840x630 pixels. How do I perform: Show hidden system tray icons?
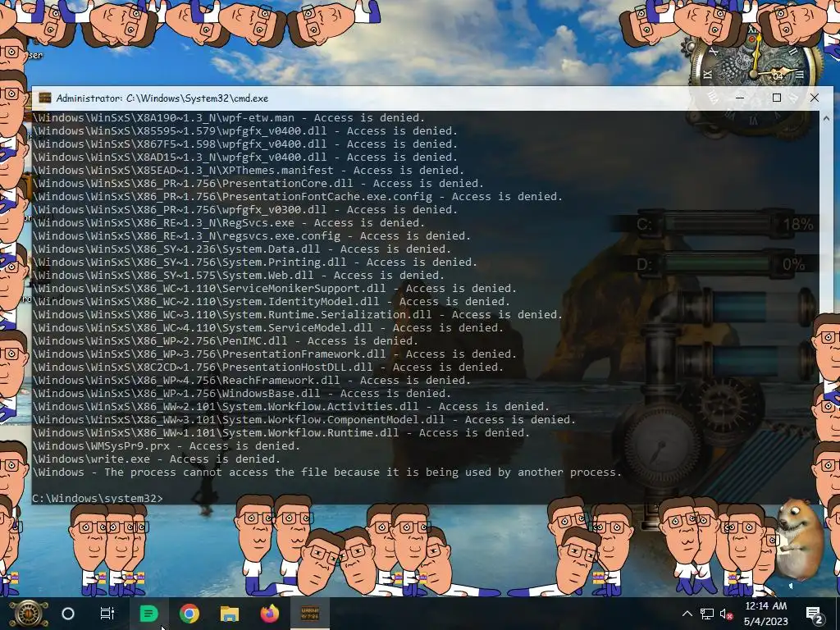[687, 614]
